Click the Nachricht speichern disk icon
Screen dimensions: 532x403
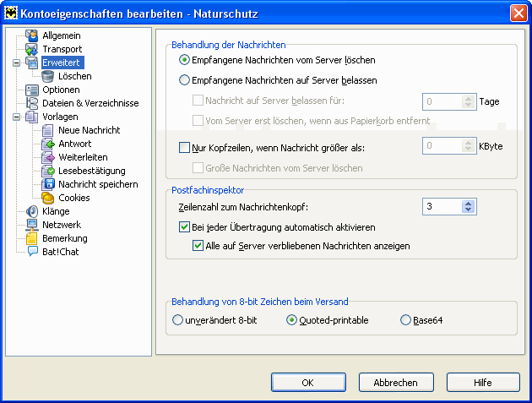(48, 184)
